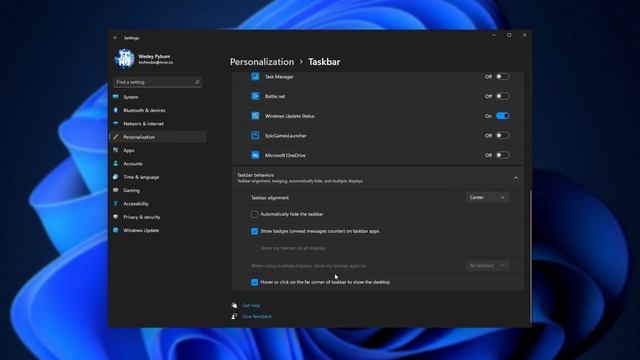Click the Find a setting search box
640x360 pixels.
(x=158, y=82)
